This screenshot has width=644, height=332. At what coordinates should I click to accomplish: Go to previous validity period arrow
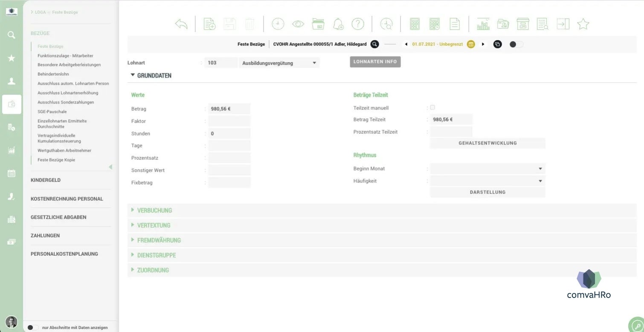point(406,44)
